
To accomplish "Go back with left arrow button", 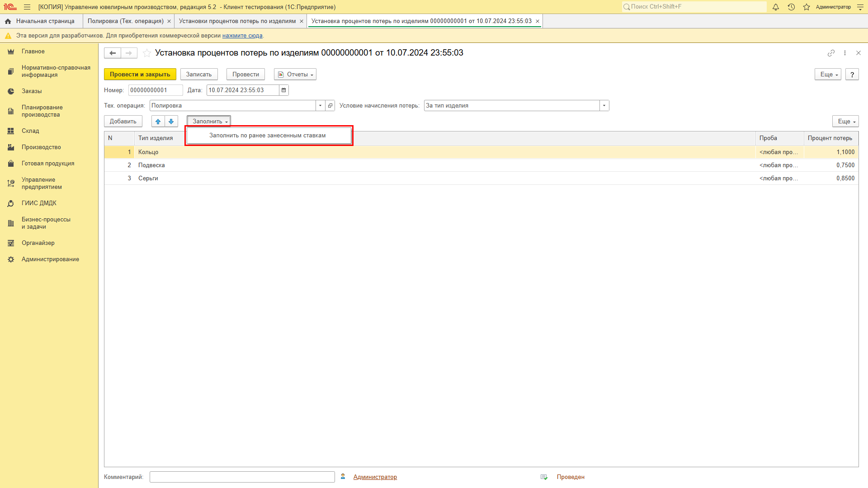I will [113, 53].
